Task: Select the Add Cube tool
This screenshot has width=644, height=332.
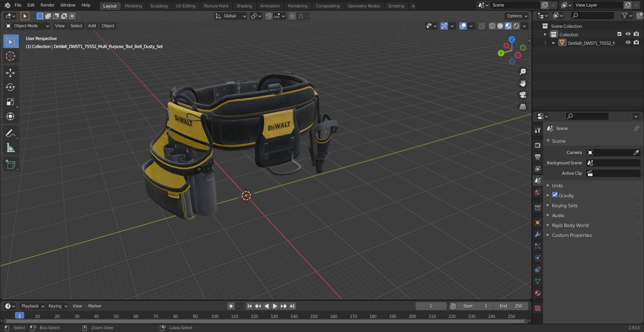Action: 10,164
